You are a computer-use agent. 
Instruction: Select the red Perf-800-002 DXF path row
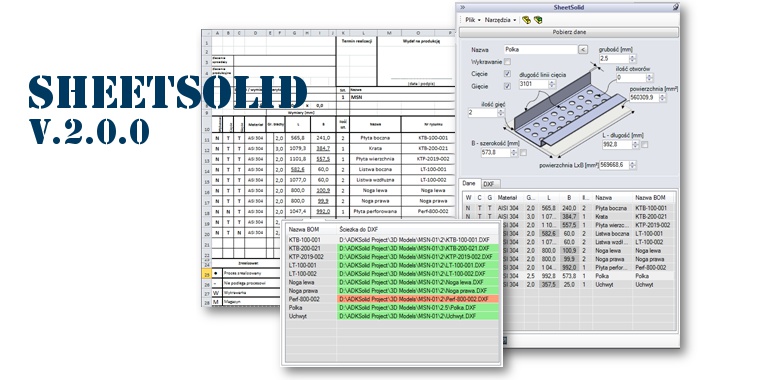(417, 299)
